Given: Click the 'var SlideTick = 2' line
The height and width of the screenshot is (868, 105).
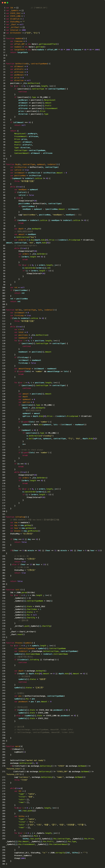Looking at the screenshot, I should coord(15,19).
